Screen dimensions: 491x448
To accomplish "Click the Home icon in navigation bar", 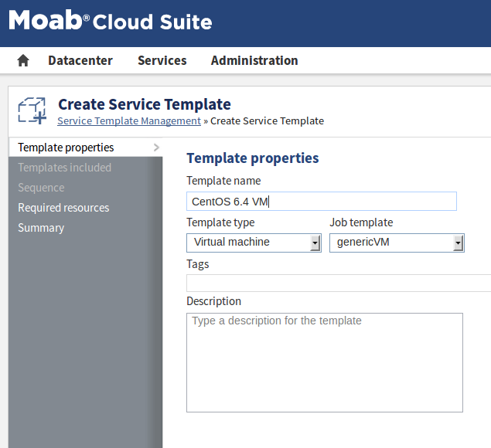I will tap(23, 60).
